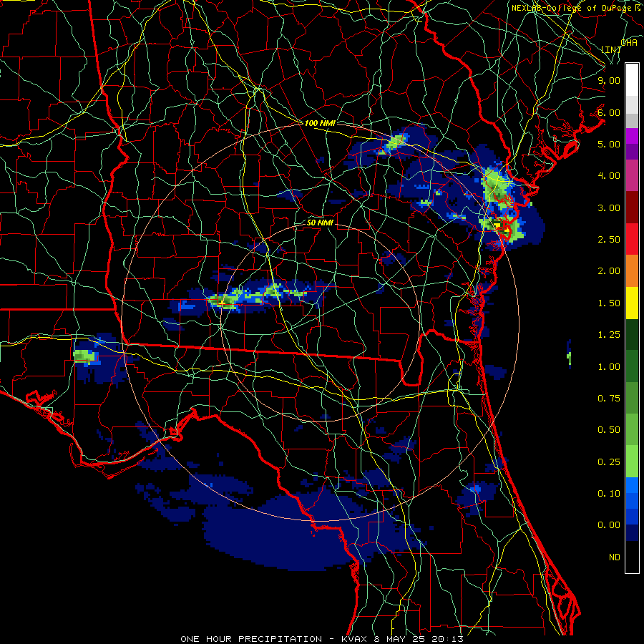The width and height of the screenshot is (644, 644).
Task: Select the 1.25 legend value
Action: coord(609,335)
